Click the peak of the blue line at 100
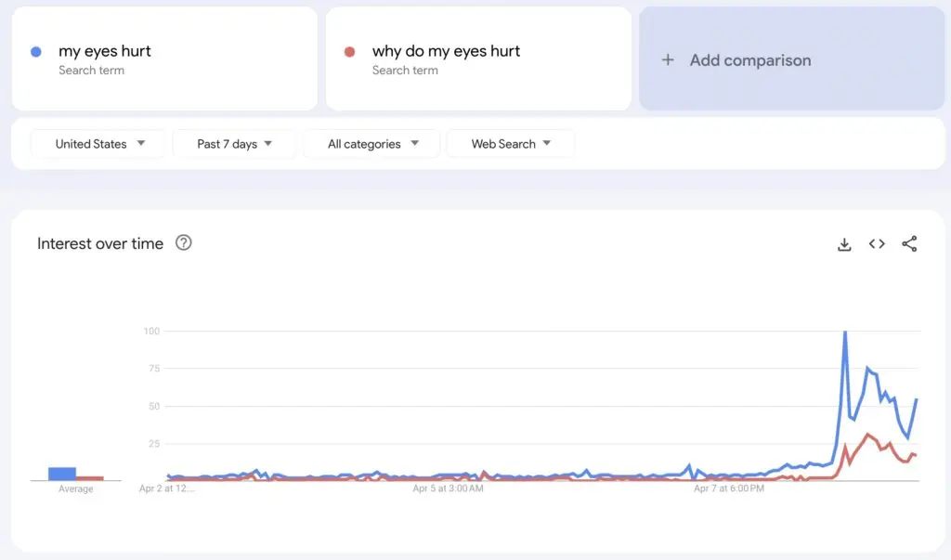951x560 pixels. [x=844, y=332]
